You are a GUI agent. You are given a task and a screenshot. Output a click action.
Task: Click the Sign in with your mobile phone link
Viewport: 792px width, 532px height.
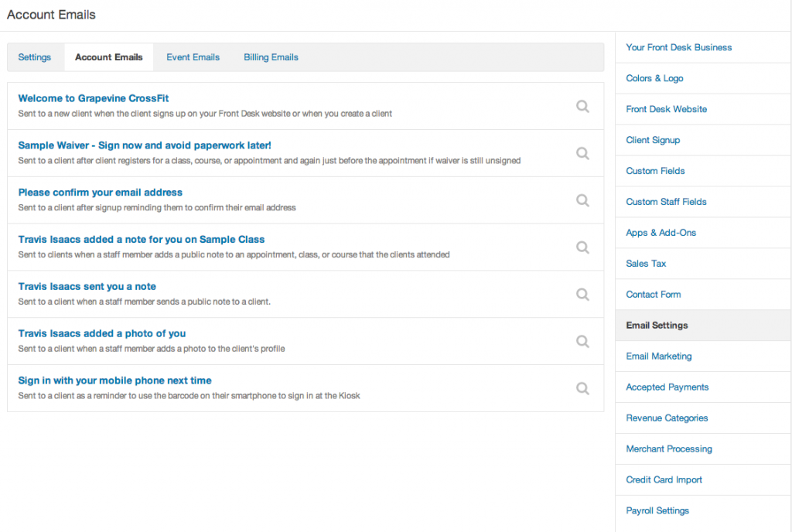[114, 380]
